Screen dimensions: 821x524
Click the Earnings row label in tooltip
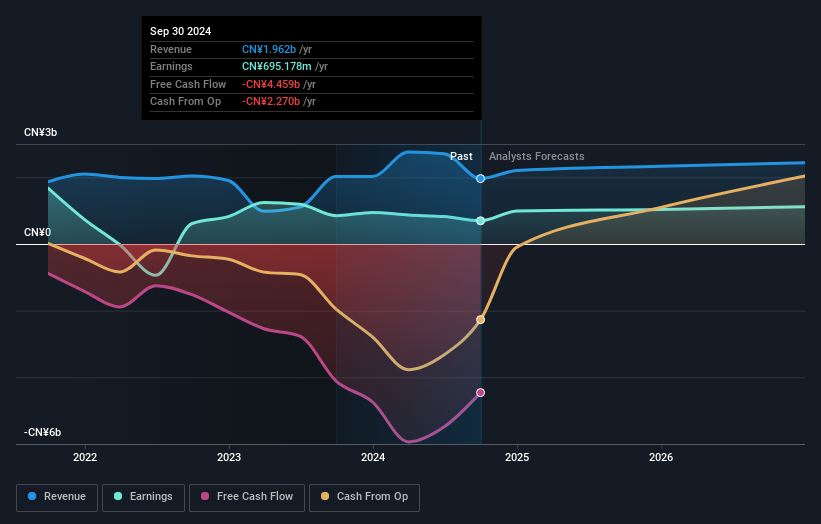pyautogui.click(x=171, y=66)
